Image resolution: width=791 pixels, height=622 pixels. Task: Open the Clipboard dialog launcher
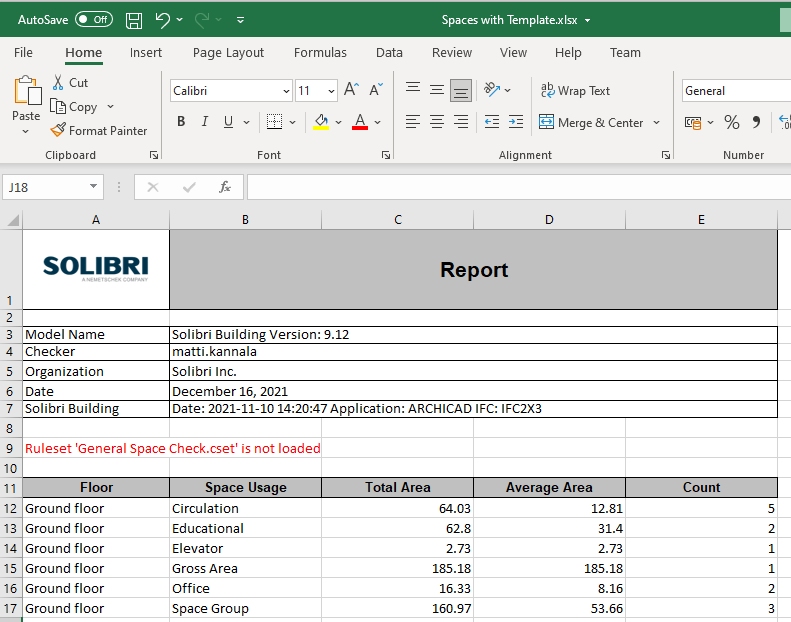[154, 155]
